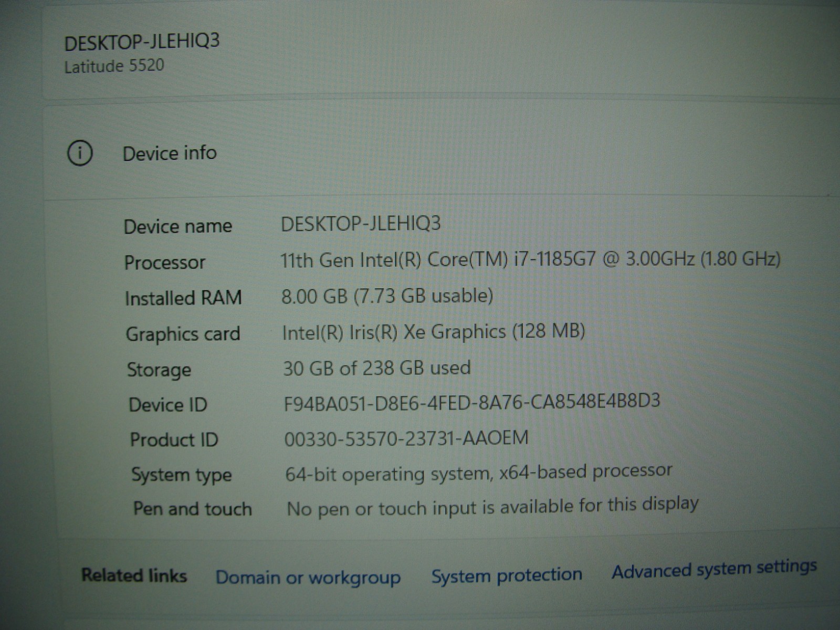Open System protection link
840x630 pixels.
tap(507, 575)
